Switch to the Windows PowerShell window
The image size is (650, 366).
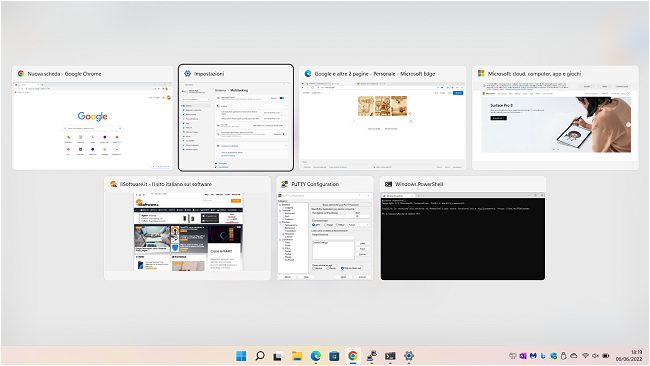(x=463, y=228)
